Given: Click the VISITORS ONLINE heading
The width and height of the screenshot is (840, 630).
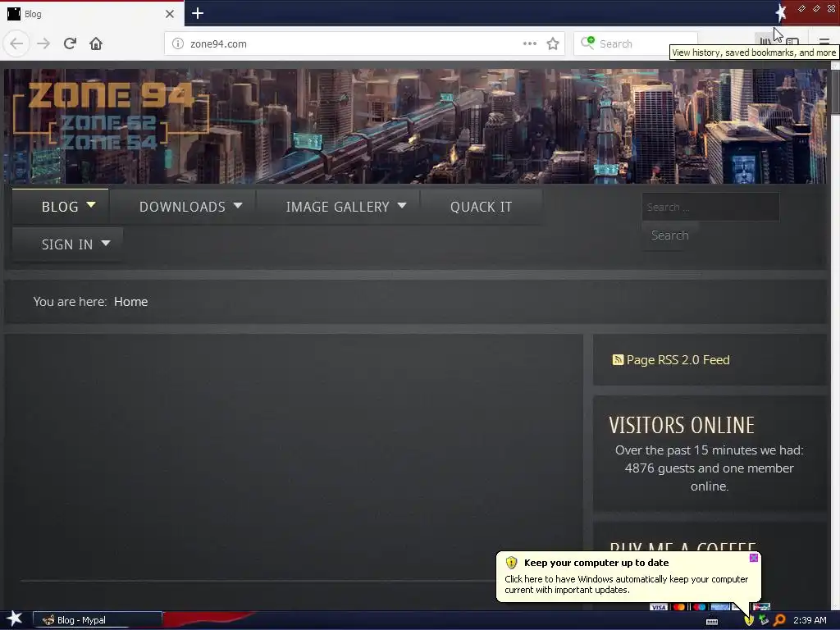Looking at the screenshot, I should [682, 426].
